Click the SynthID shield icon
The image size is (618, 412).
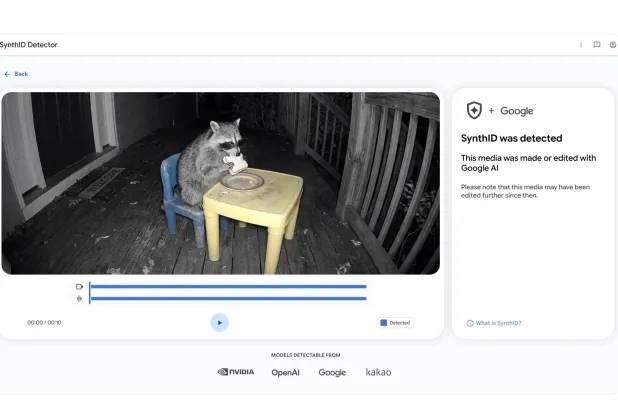(x=474, y=110)
